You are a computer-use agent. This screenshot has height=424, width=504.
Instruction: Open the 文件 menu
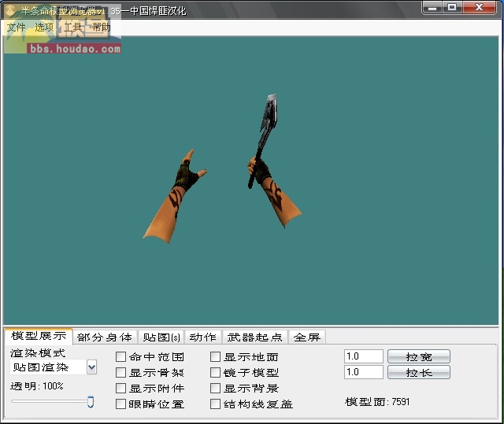tap(16, 28)
